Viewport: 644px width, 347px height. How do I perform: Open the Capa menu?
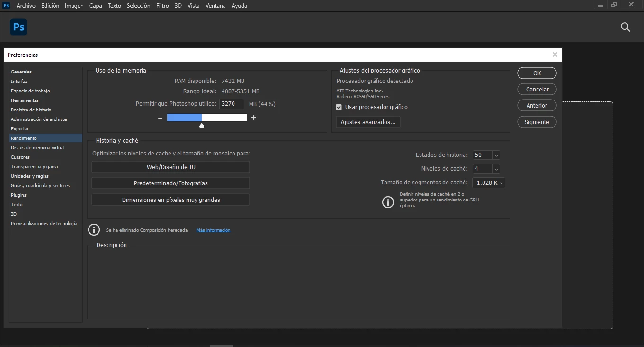pos(96,6)
